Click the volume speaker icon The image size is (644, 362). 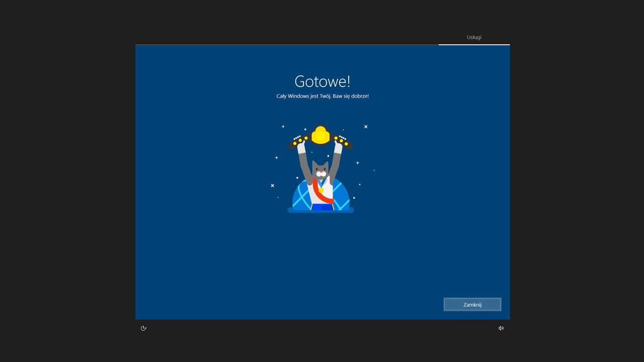tap(501, 328)
